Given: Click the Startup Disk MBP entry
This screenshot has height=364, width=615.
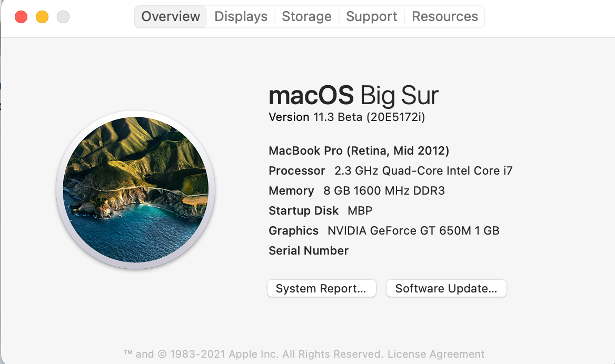Looking at the screenshot, I should pyautogui.click(x=321, y=211).
